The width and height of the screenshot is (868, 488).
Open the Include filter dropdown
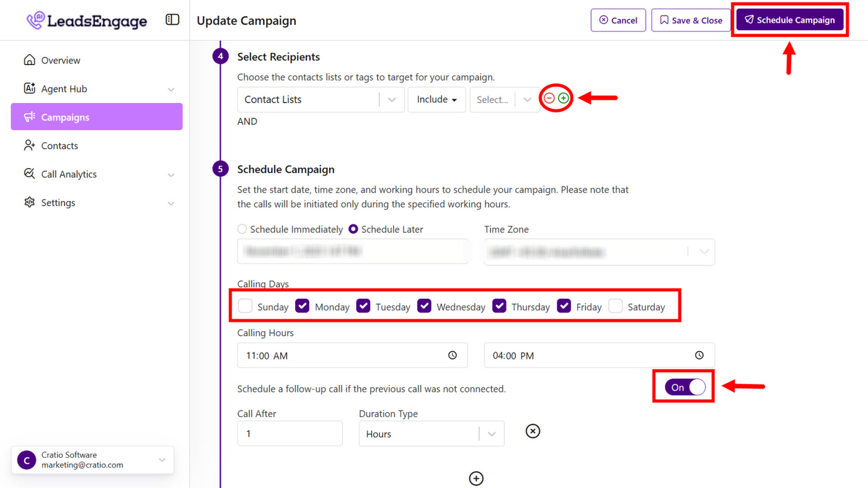coord(436,100)
